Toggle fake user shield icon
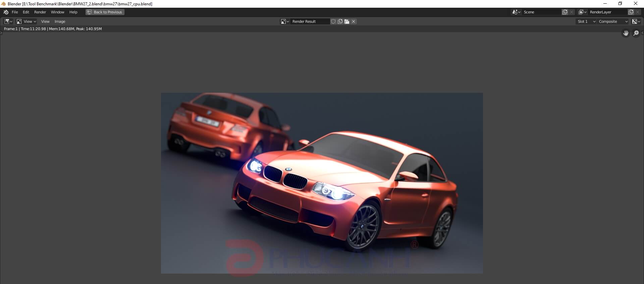644x284 pixels. tap(333, 21)
